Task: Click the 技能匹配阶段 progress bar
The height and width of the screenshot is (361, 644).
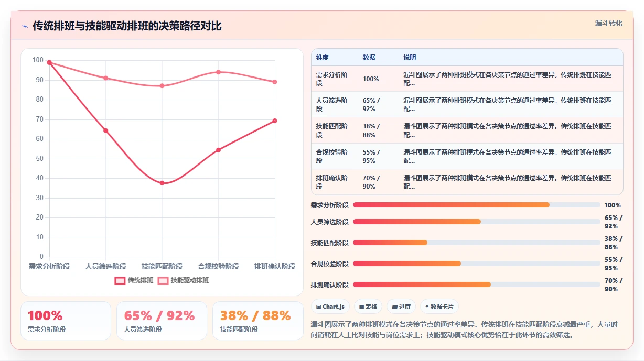Action: pyautogui.click(x=476, y=243)
